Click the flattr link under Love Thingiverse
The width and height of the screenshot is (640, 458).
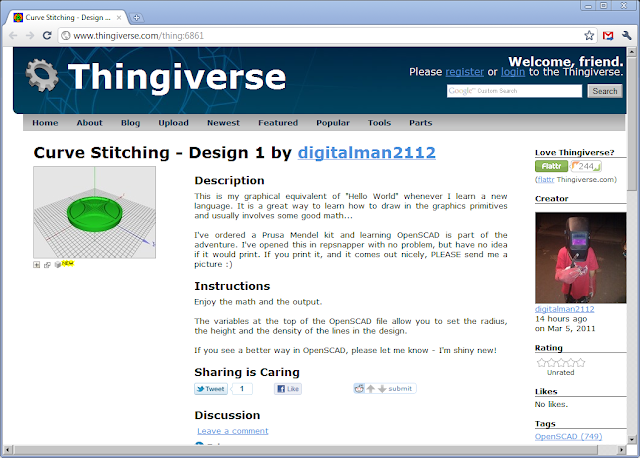(x=546, y=180)
